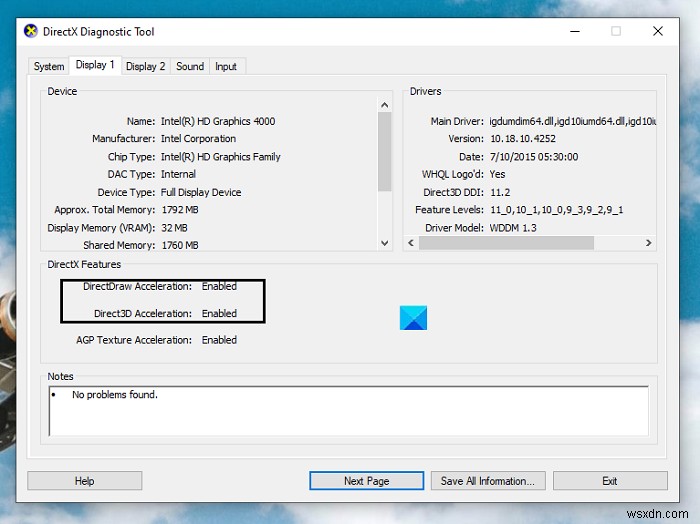700x524 pixels.
Task: Click Save All Information button
Action: point(488,481)
